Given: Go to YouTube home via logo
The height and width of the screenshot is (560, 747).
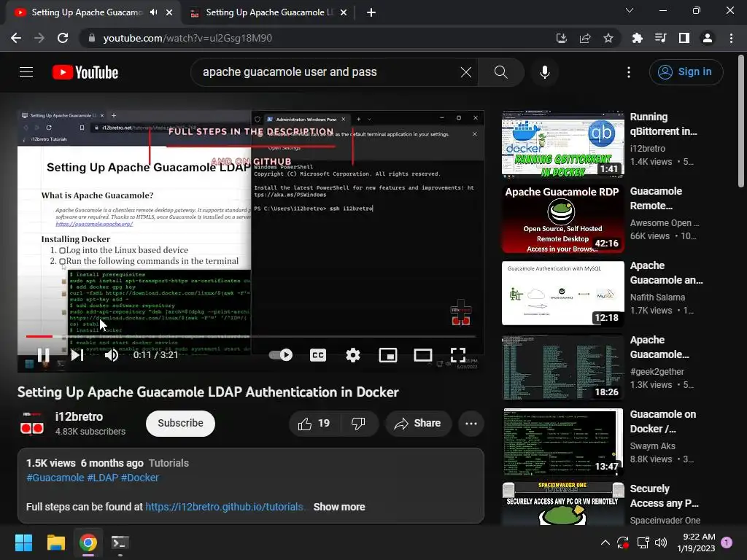Looking at the screenshot, I should 85,72.
